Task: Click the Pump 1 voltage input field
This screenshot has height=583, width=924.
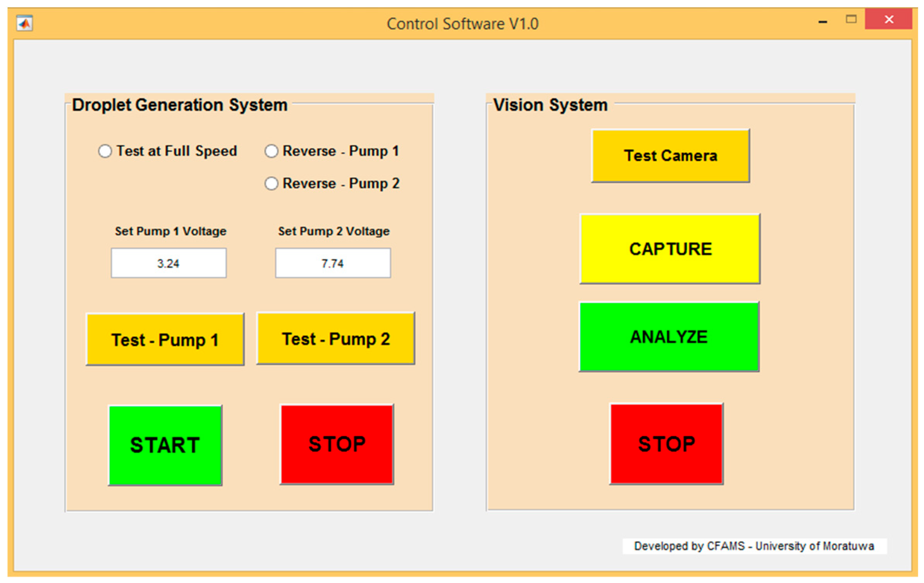Action: (x=169, y=263)
